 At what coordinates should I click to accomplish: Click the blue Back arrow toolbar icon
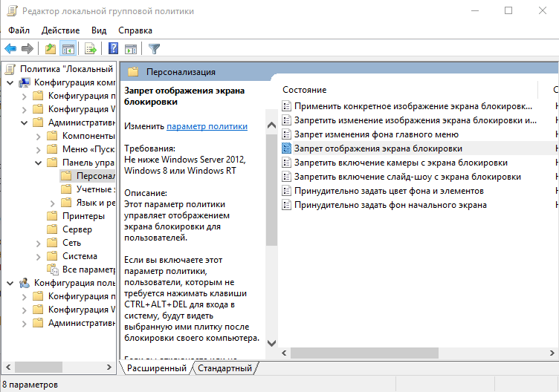click(x=10, y=49)
